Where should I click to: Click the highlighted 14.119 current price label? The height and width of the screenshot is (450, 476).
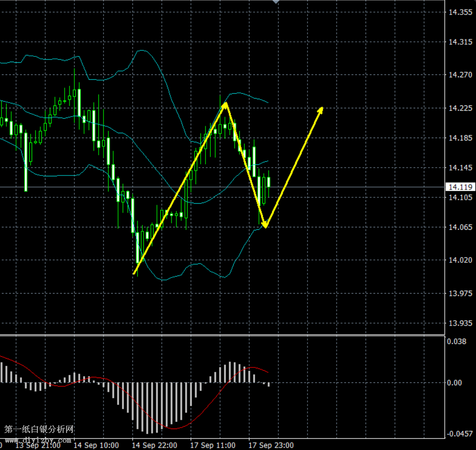click(457, 187)
